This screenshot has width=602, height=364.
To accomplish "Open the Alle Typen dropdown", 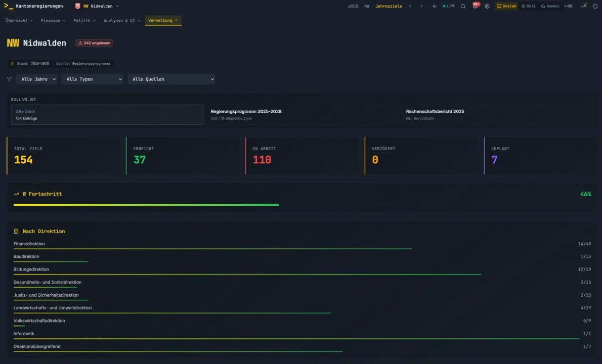I will 92,79.
